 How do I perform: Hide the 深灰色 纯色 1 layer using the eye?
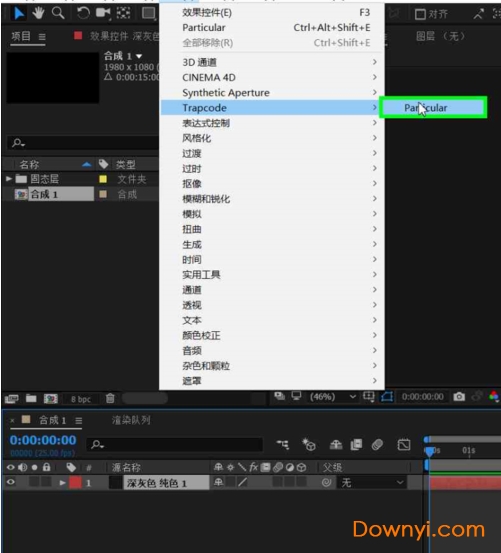(x=11, y=482)
